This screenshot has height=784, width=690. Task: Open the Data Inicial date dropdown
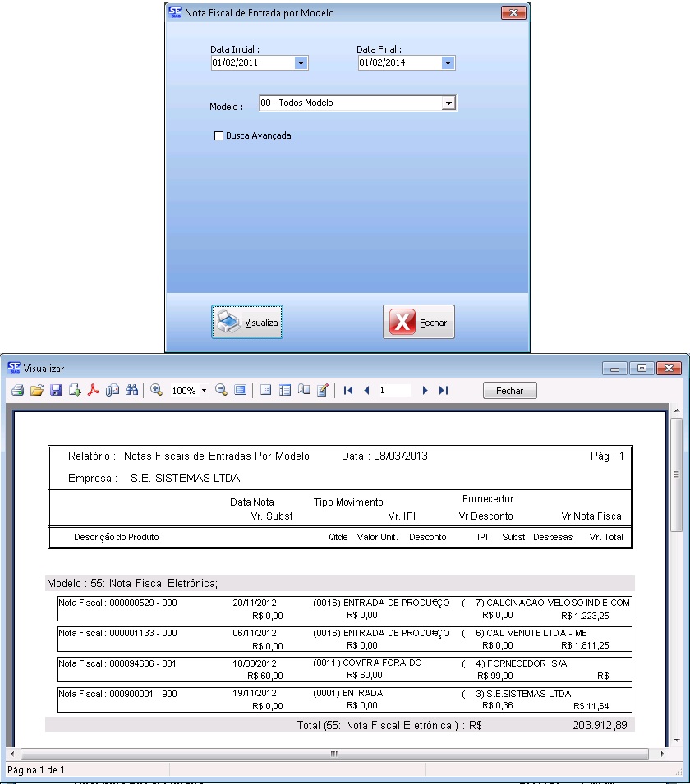[x=300, y=62]
